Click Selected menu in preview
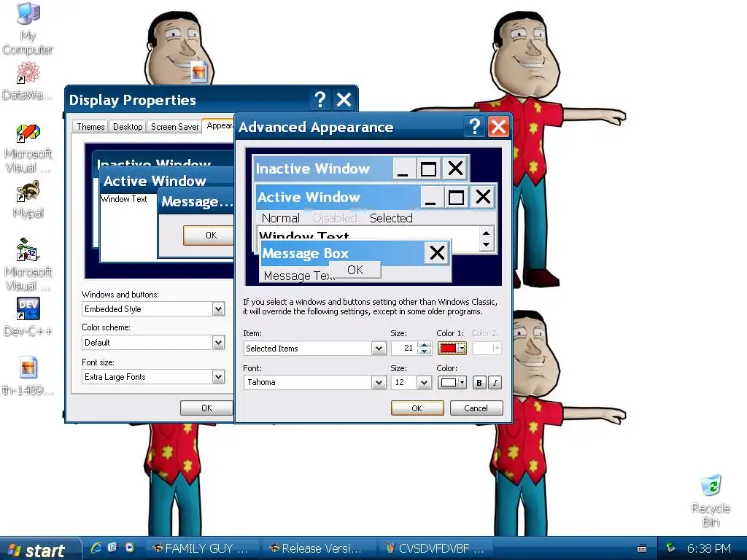 [391, 217]
